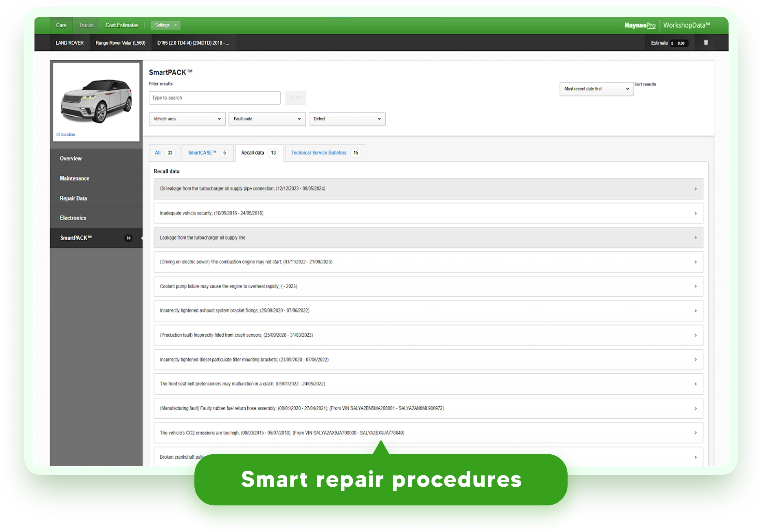Click the D165 engine breadcrumb
Screen dimensions: 762x532
click(x=193, y=43)
